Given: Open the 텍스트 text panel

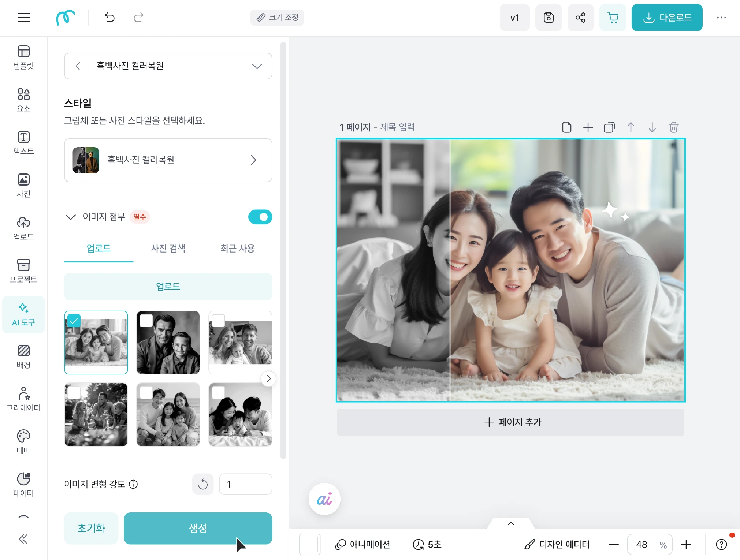Looking at the screenshot, I should 23,143.
